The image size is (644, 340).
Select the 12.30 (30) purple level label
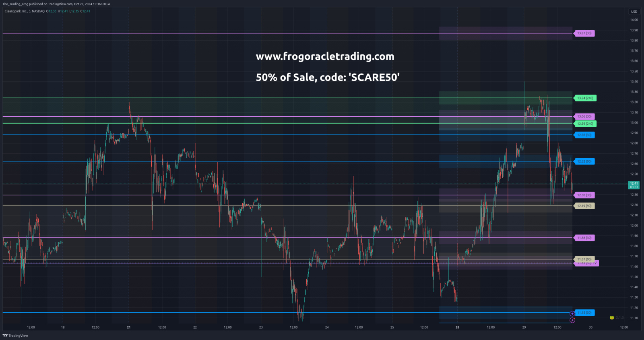[x=584, y=195]
